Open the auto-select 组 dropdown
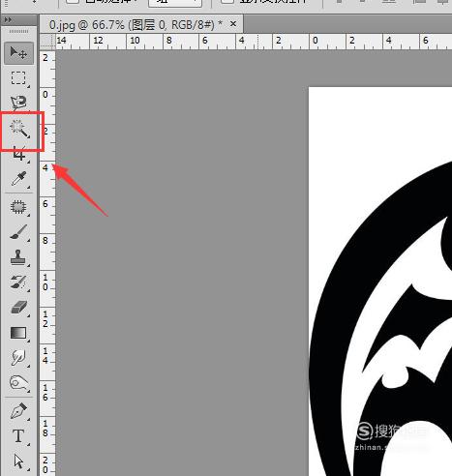The height and width of the screenshot is (476, 452). [x=175, y=3]
